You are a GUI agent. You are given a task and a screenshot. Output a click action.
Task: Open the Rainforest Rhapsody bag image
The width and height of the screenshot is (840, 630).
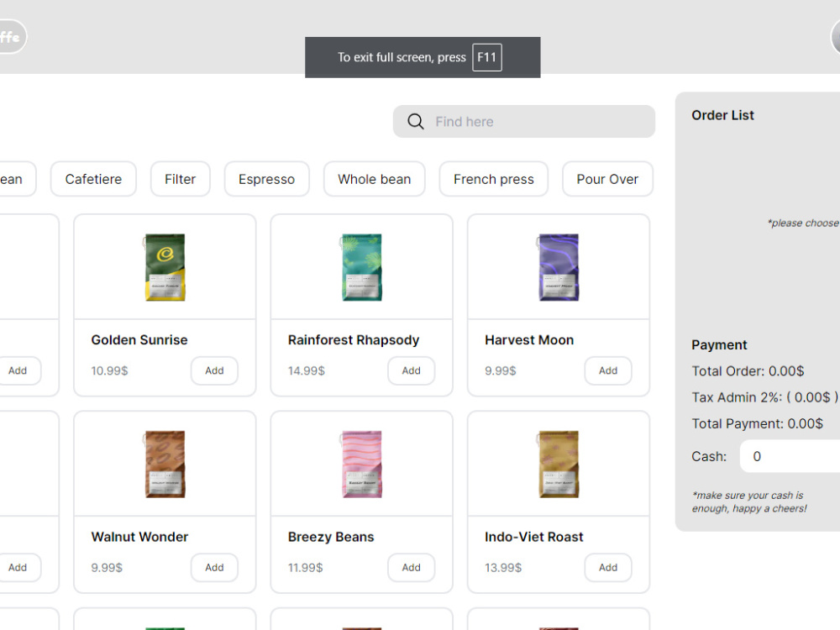pos(361,267)
